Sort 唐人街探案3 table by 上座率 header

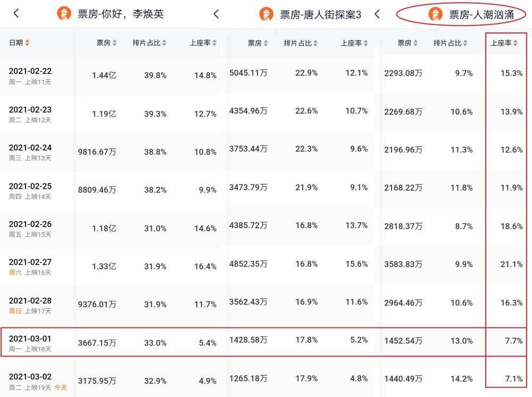(x=365, y=43)
